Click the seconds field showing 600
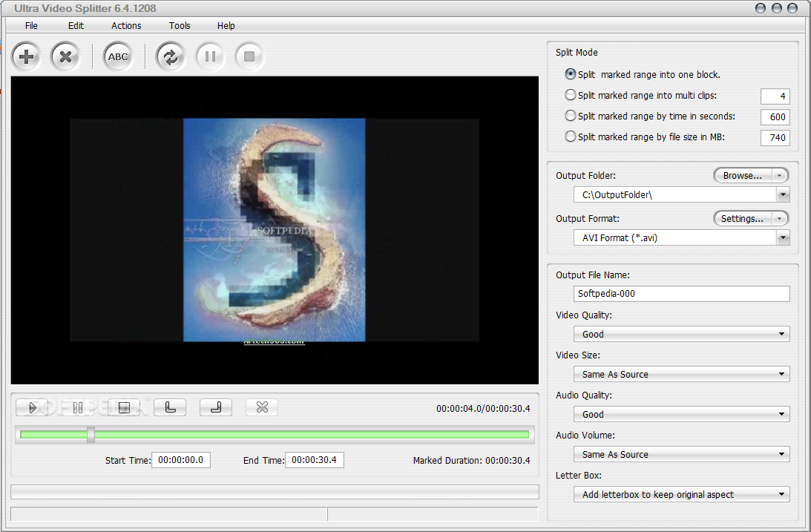 [775, 116]
